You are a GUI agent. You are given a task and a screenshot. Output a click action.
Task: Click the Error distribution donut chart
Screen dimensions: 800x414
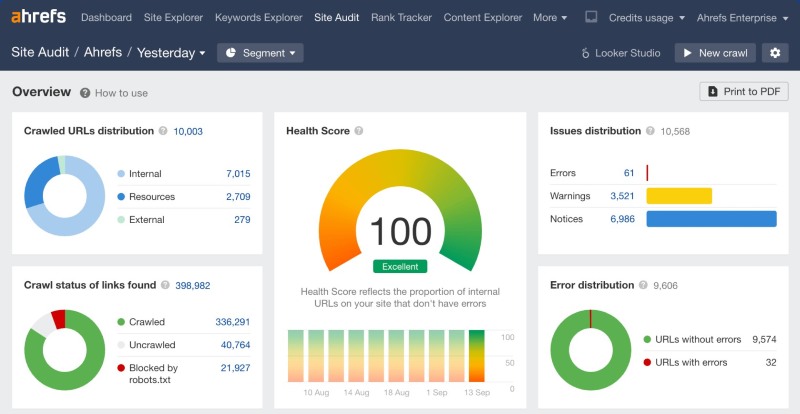(590, 350)
